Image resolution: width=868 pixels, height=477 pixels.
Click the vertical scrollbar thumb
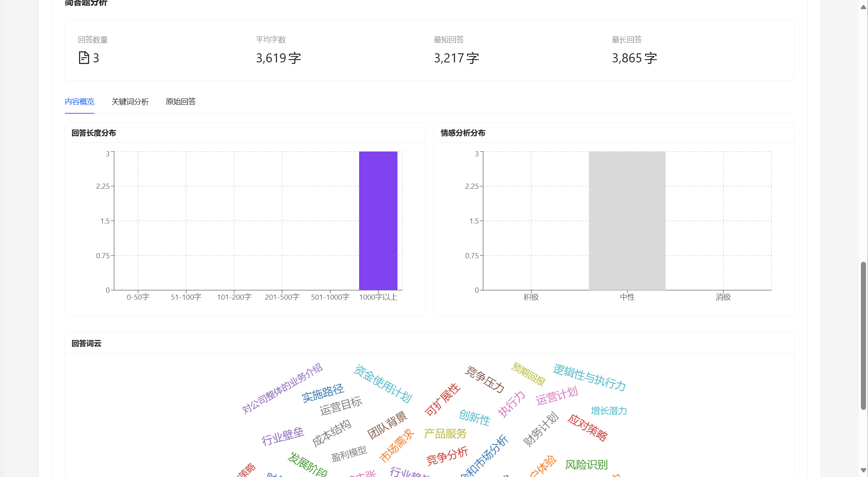863,336
